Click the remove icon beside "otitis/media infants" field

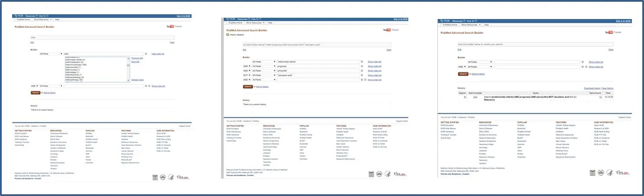[362, 62]
